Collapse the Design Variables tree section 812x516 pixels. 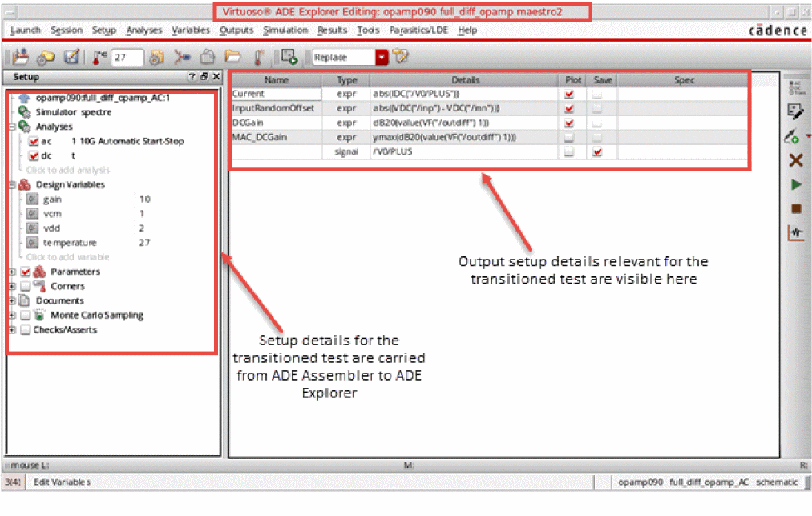pyautogui.click(x=12, y=185)
